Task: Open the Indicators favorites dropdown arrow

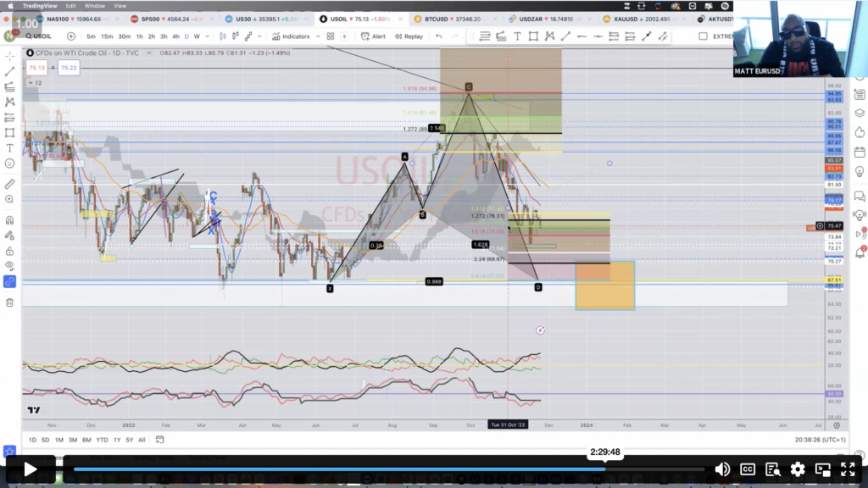Action: coord(318,36)
